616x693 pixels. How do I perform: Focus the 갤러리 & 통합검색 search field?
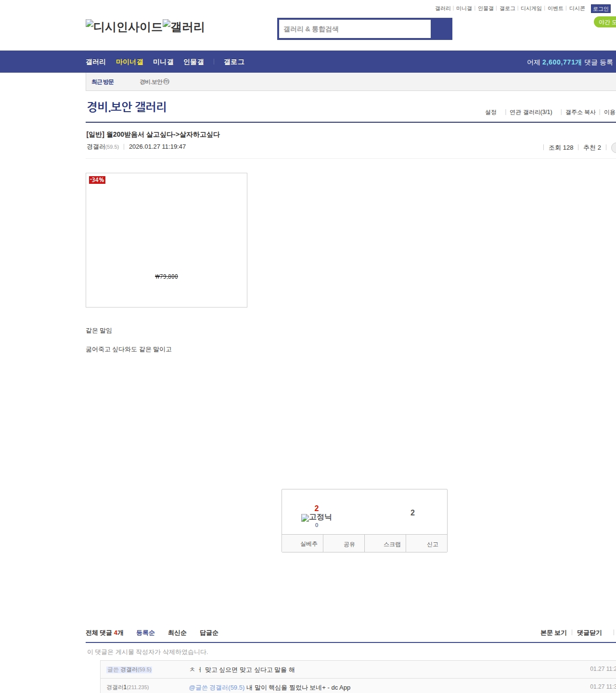click(x=355, y=29)
